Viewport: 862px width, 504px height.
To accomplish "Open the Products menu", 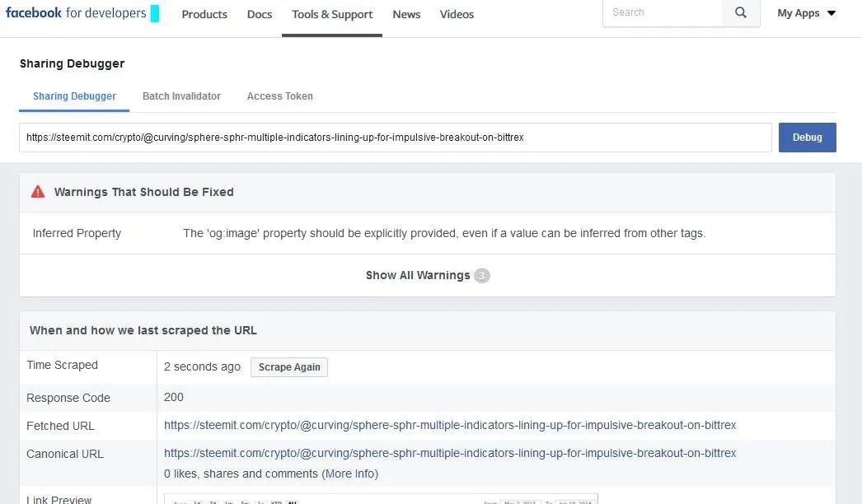I will click(204, 14).
